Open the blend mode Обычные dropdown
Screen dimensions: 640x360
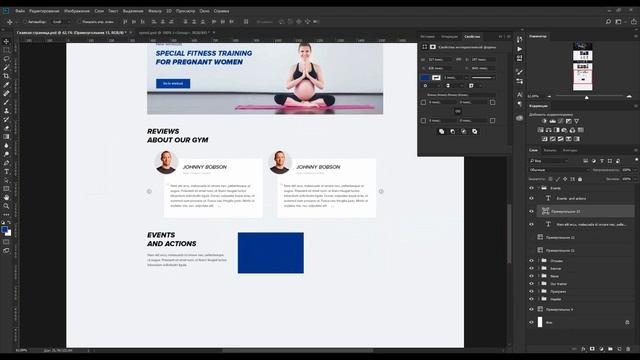point(558,170)
